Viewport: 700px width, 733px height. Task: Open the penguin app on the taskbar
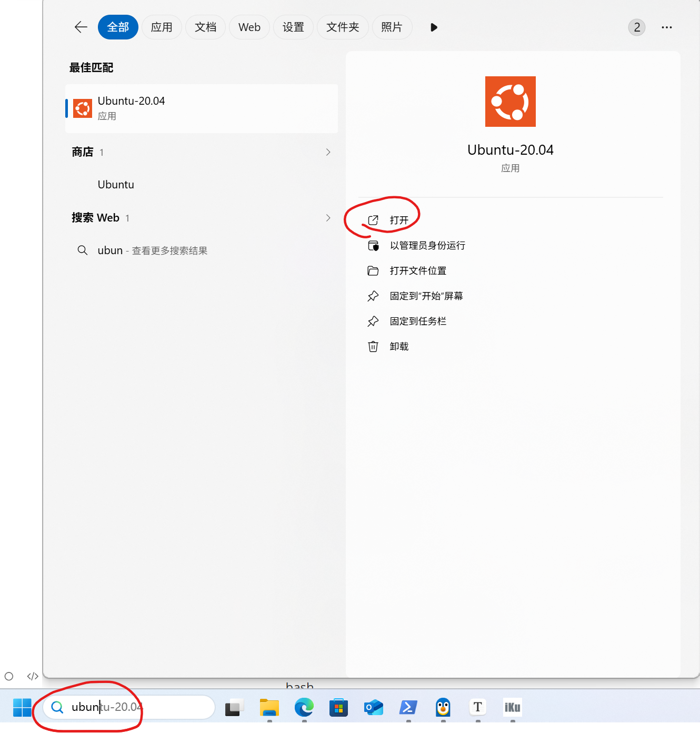tap(443, 707)
